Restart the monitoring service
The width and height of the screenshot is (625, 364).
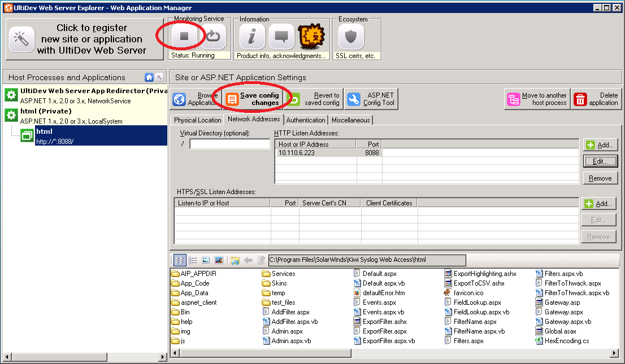213,36
